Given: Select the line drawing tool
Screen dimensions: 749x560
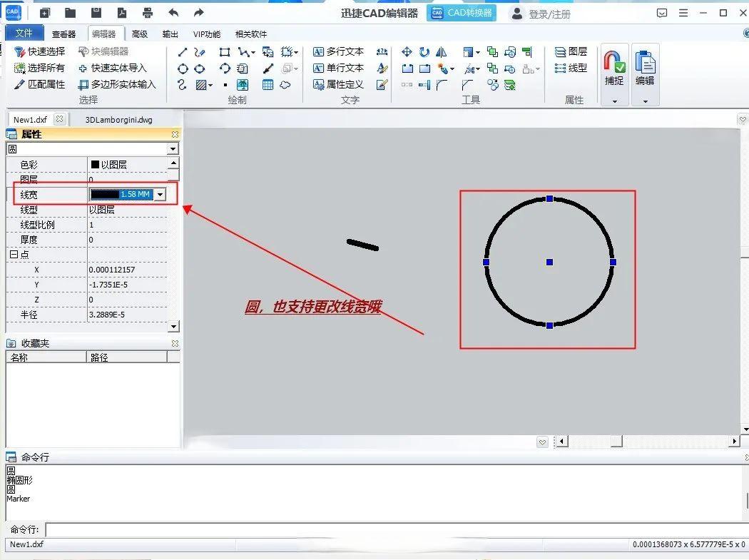Looking at the screenshot, I should point(183,52).
